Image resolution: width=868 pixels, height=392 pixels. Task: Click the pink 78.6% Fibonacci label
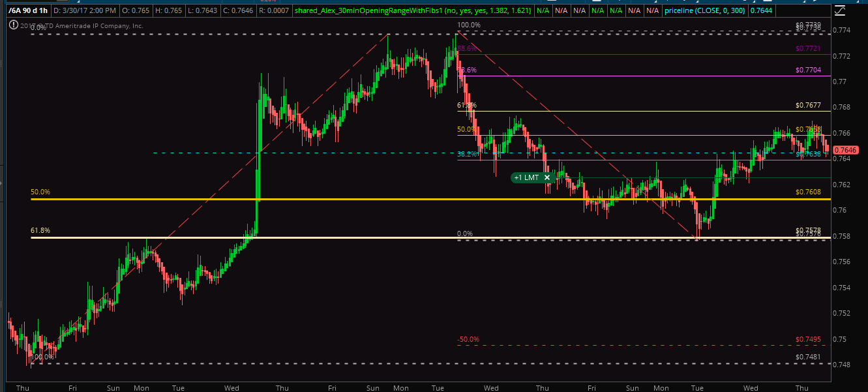466,70
